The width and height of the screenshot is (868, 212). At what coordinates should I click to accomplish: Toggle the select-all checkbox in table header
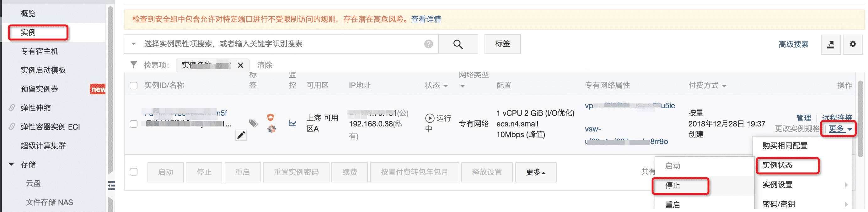(x=134, y=86)
